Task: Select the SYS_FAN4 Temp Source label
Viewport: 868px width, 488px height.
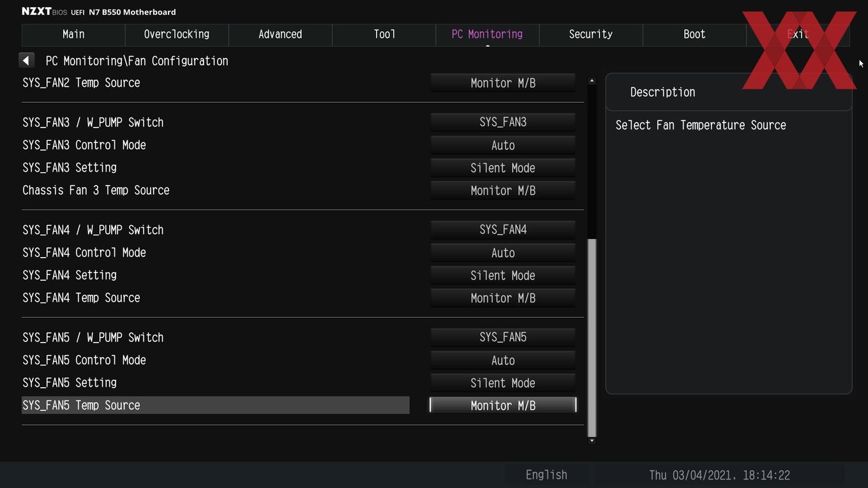Action: [81, 297]
